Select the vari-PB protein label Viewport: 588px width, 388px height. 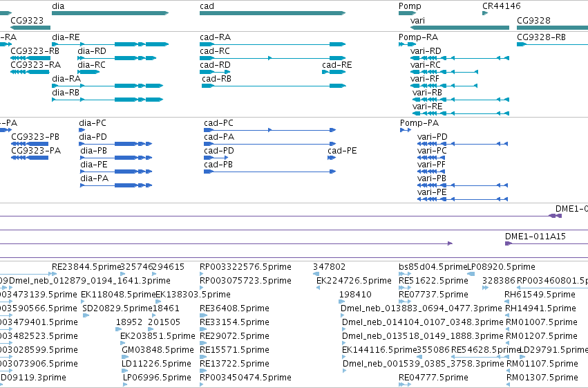[432, 178]
